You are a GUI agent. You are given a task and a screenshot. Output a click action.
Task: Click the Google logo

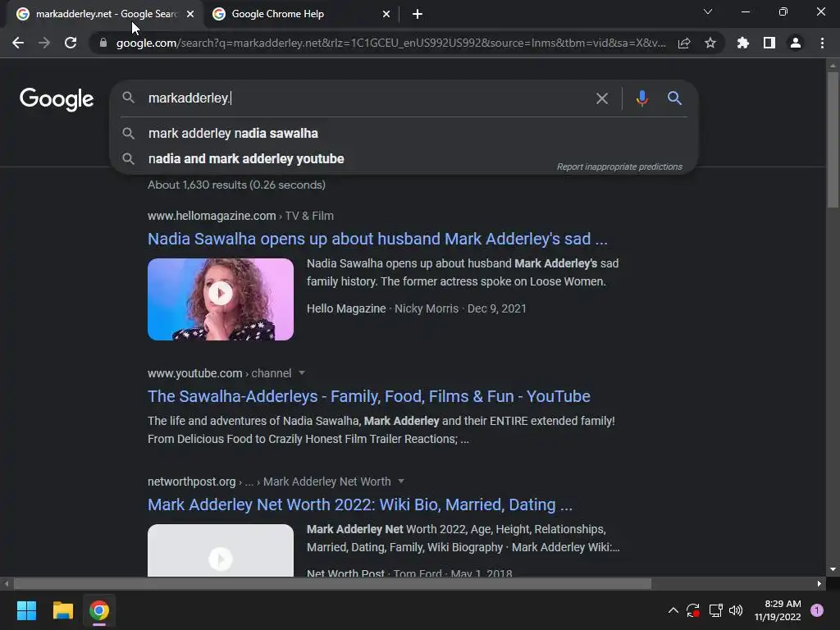pyautogui.click(x=57, y=99)
